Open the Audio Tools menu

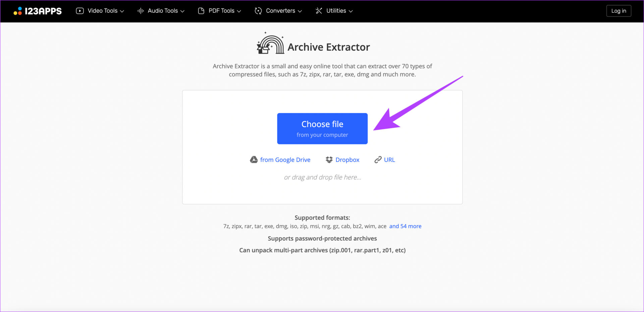(x=161, y=11)
